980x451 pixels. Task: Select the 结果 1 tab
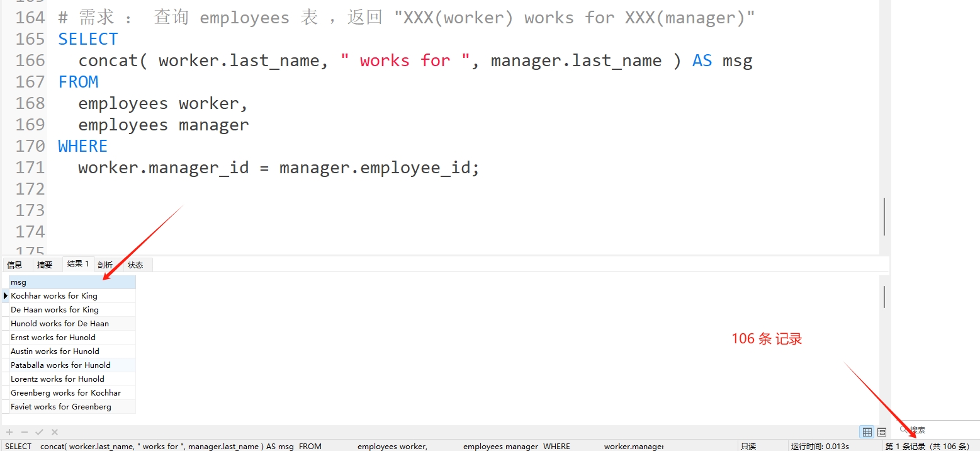point(78,264)
